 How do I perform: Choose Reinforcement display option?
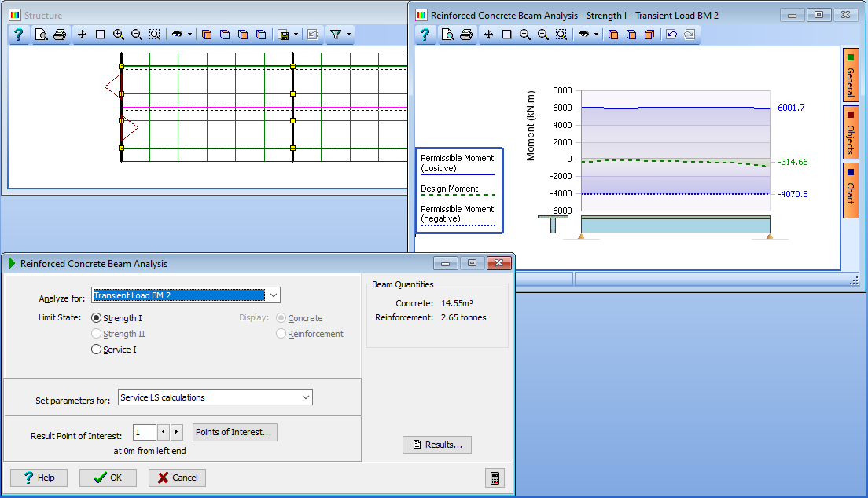coord(281,333)
